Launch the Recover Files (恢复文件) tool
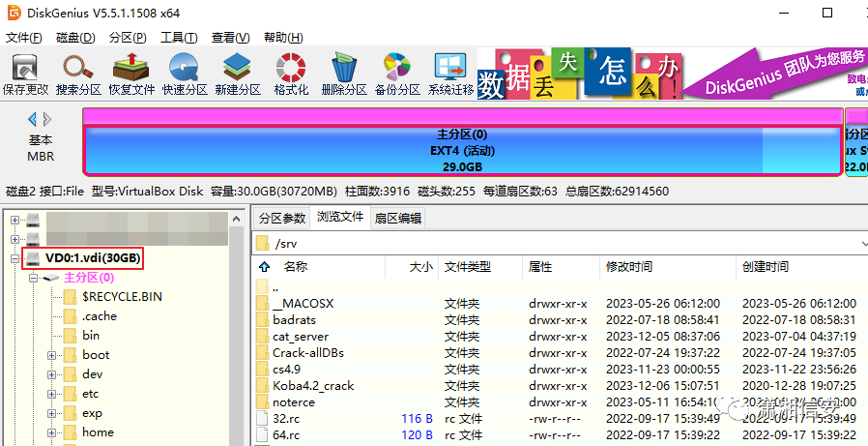Viewport: 868px width, 446px height. pos(131,74)
